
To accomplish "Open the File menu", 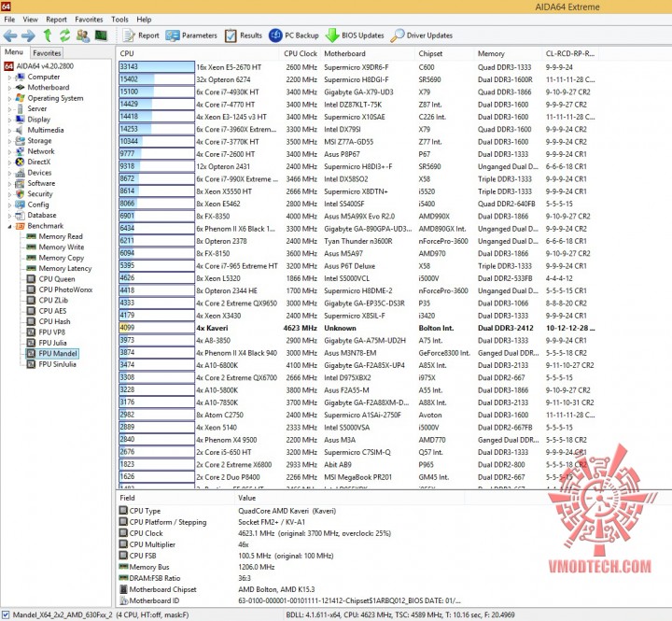I will [x=9, y=20].
